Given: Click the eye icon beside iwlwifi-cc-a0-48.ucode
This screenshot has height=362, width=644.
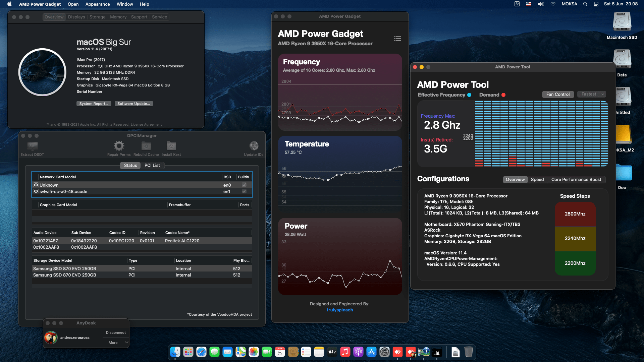Looking at the screenshot, I should (x=36, y=191).
